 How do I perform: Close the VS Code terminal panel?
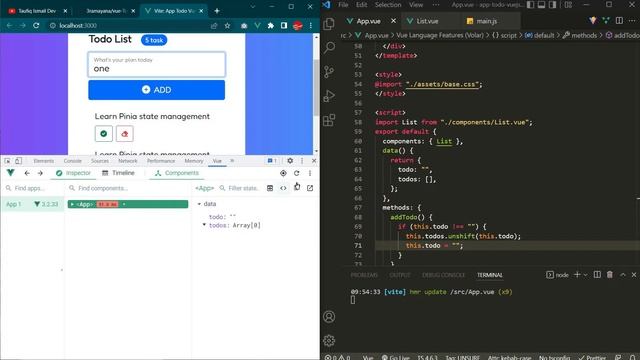pyautogui.click(x=634, y=275)
